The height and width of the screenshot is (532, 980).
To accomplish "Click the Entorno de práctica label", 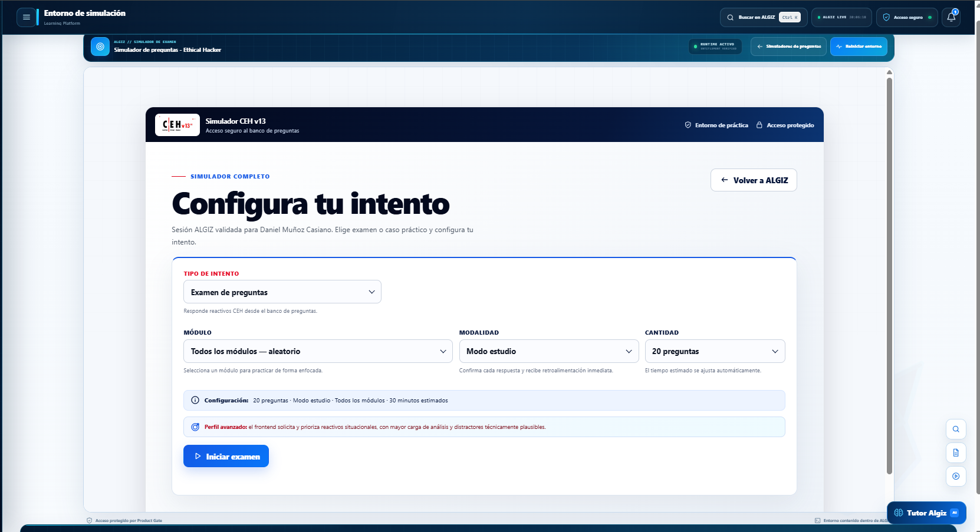I will [716, 125].
